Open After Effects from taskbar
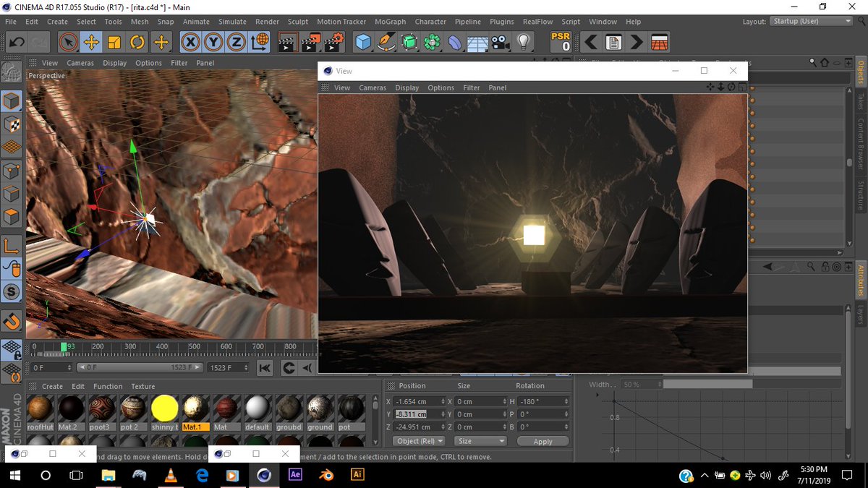868x488 pixels. [x=294, y=475]
